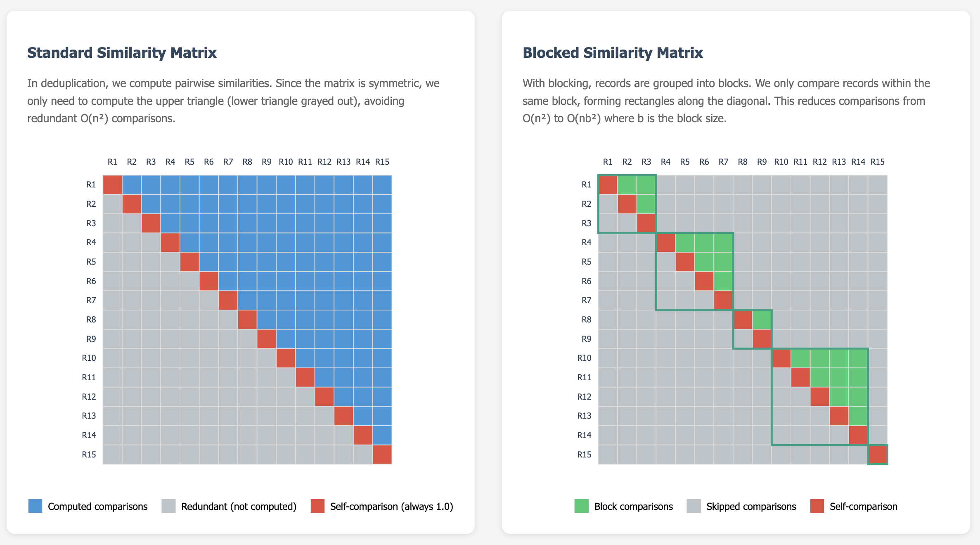Click the blue row R14, column R15 Standard cell

click(382, 435)
